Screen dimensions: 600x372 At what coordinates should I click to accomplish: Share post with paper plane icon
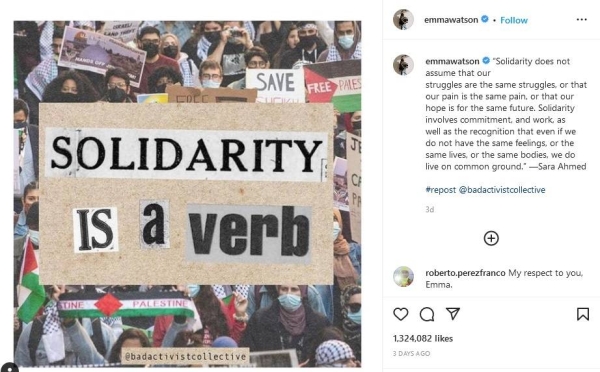453,314
